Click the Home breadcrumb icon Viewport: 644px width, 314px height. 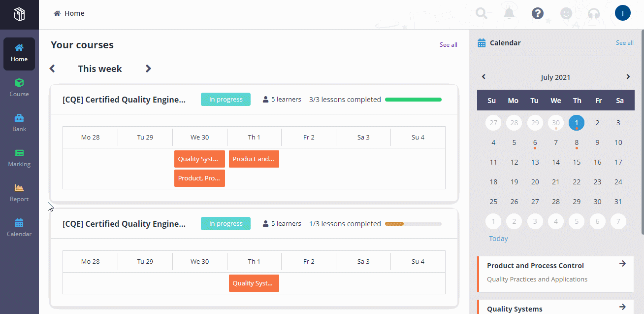(57, 13)
